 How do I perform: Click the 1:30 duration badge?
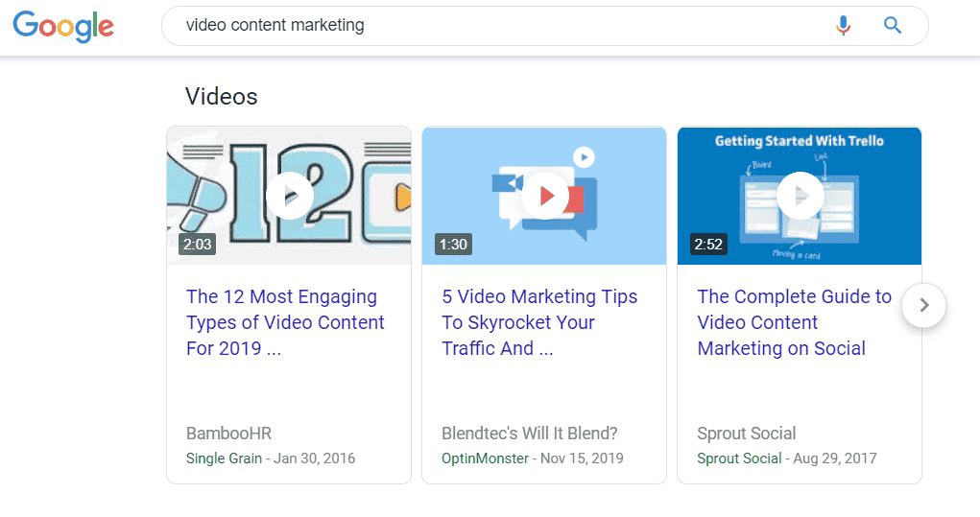453,245
